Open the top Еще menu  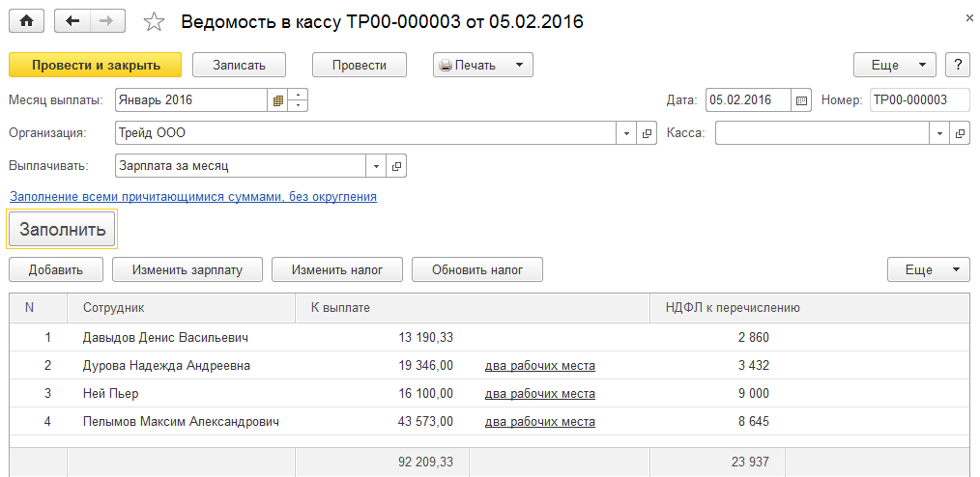point(894,65)
